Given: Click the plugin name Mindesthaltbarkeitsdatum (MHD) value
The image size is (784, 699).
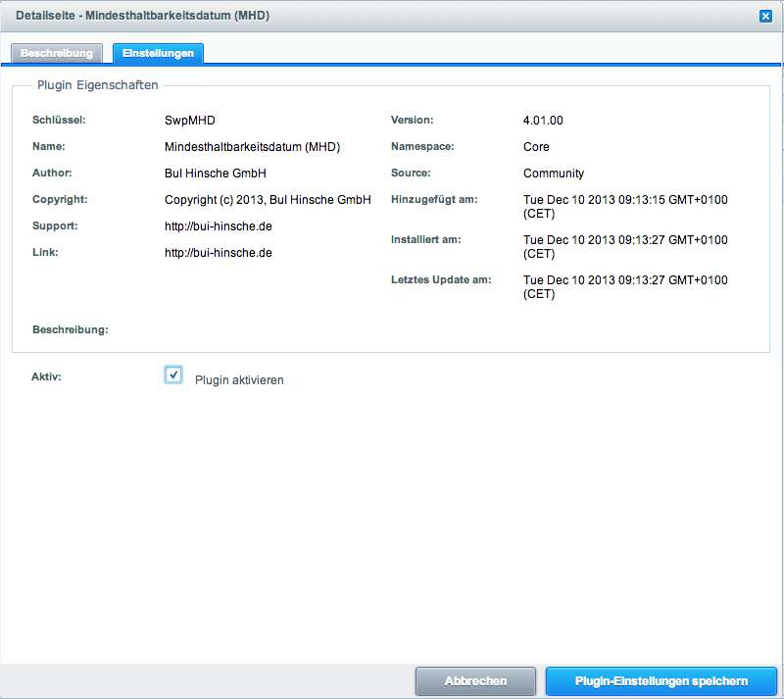Looking at the screenshot, I should [x=252, y=147].
